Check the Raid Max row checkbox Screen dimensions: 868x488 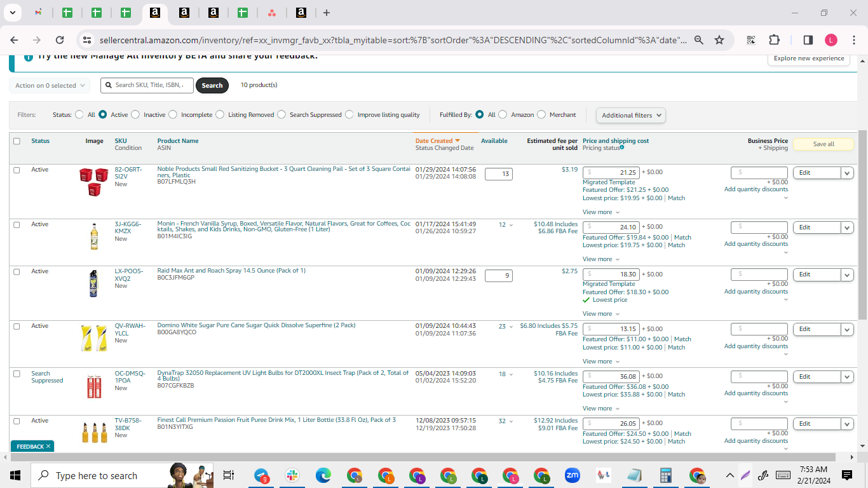point(17,272)
